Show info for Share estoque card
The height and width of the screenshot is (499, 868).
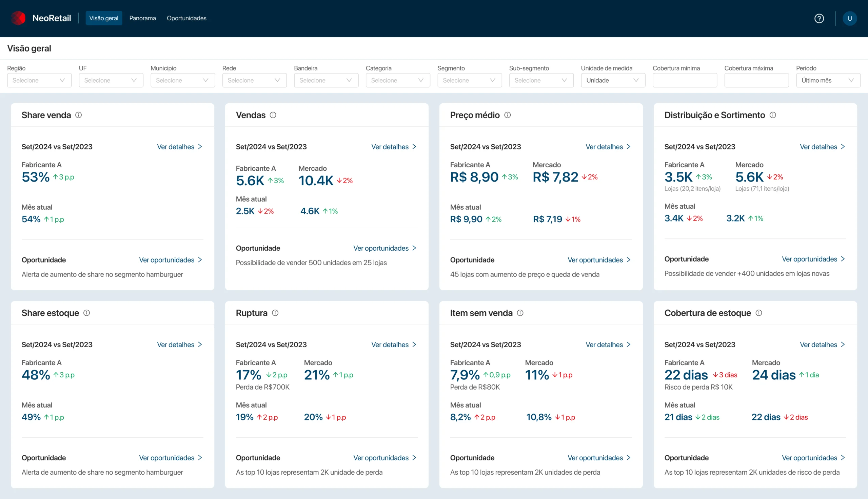[x=87, y=313]
